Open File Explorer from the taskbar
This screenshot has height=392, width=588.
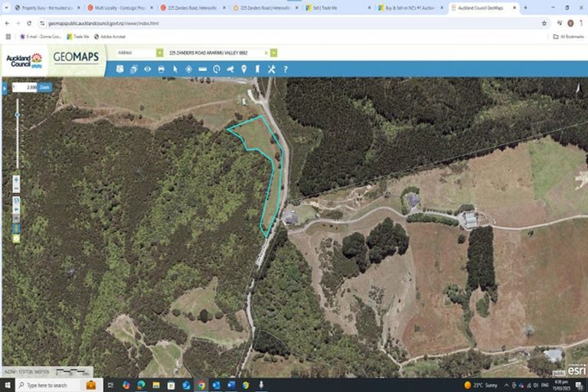pos(156,385)
